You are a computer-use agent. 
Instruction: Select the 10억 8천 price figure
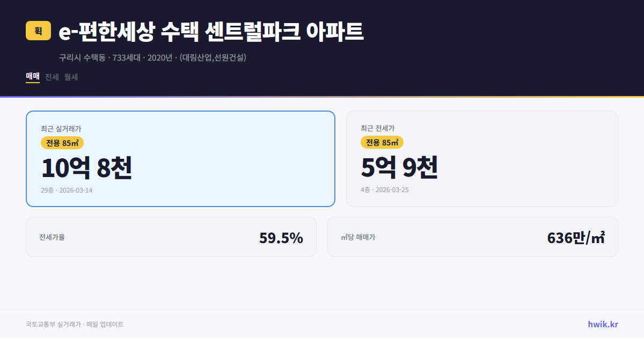(88, 167)
